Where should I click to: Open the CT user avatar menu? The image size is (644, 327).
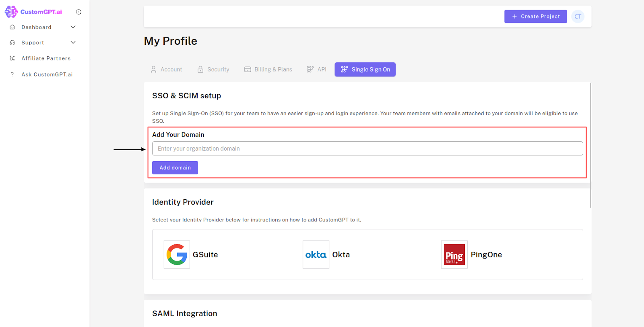tap(578, 17)
